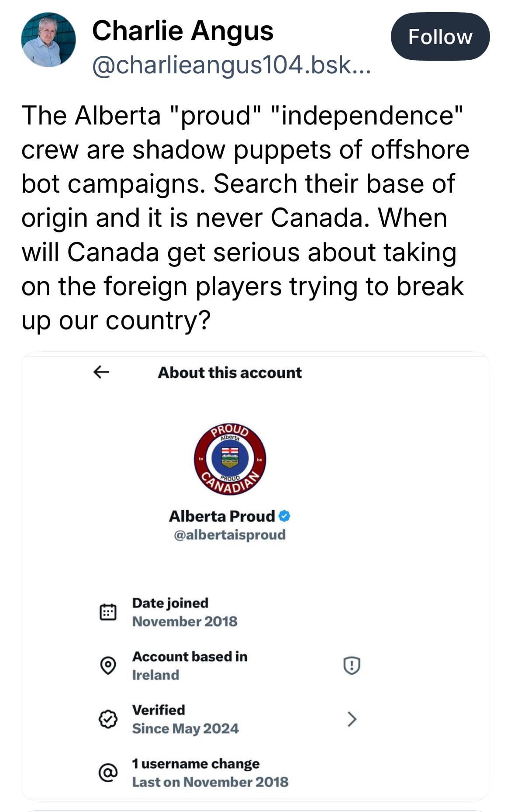The width and height of the screenshot is (511, 812).
Task: Tap Charlie Angus profile avatar
Action: [x=48, y=40]
